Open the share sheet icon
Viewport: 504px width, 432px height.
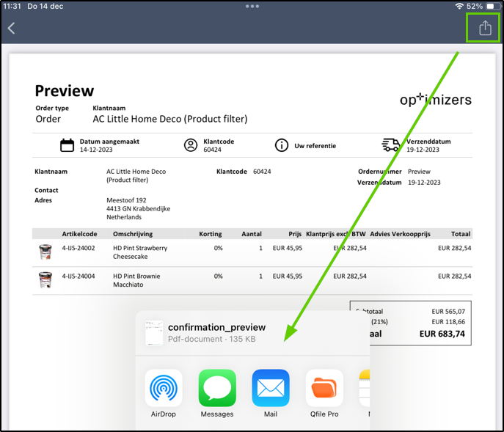pyautogui.click(x=485, y=28)
